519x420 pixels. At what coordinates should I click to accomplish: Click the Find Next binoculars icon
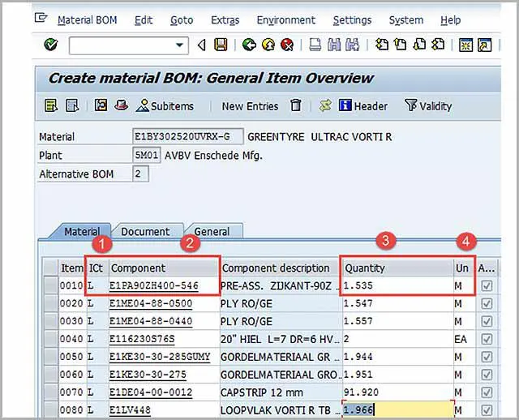pos(352,45)
